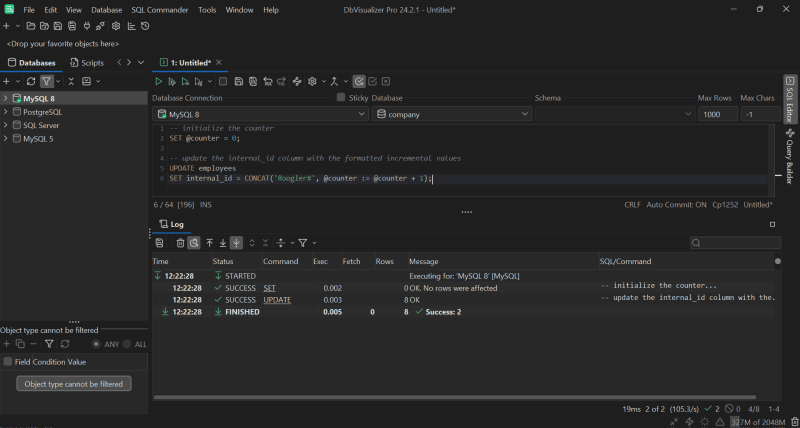Image resolution: width=800 pixels, height=428 pixels.
Task: Open the SQL History clock icon
Action: point(145,26)
